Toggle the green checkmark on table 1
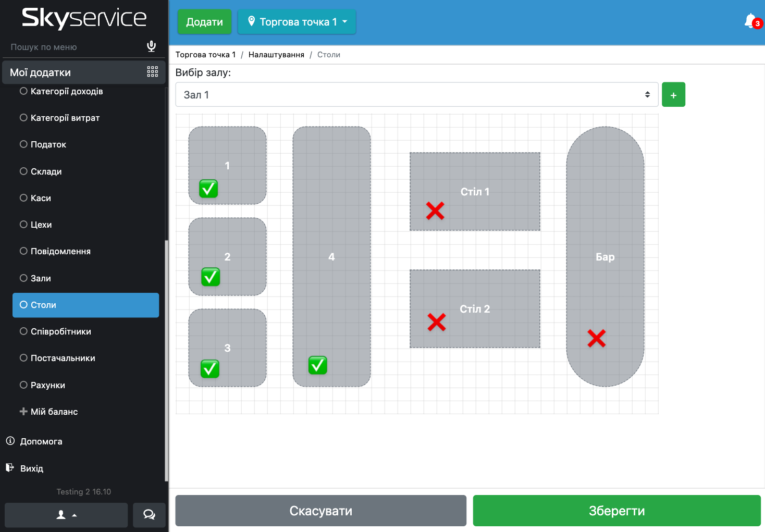 click(x=208, y=189)
